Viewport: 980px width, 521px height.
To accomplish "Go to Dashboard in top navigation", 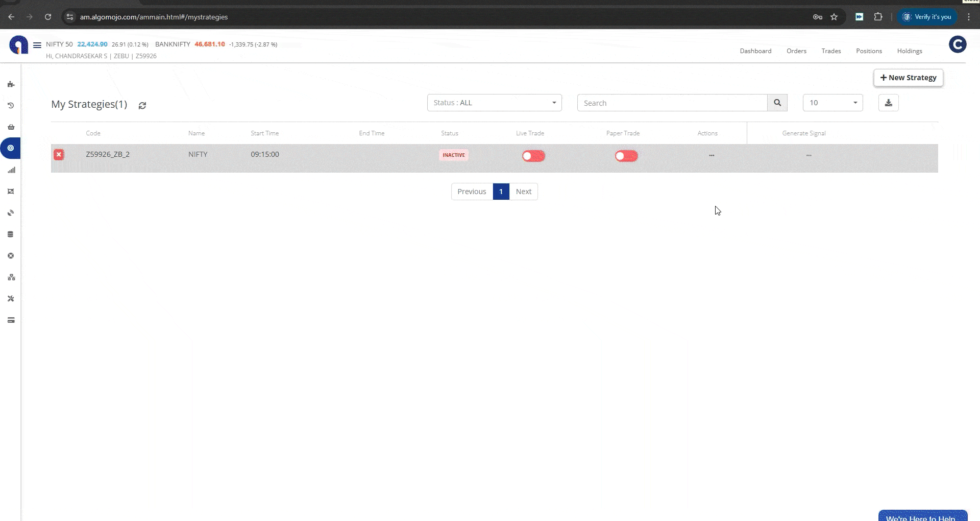I will tap(755, 51).
